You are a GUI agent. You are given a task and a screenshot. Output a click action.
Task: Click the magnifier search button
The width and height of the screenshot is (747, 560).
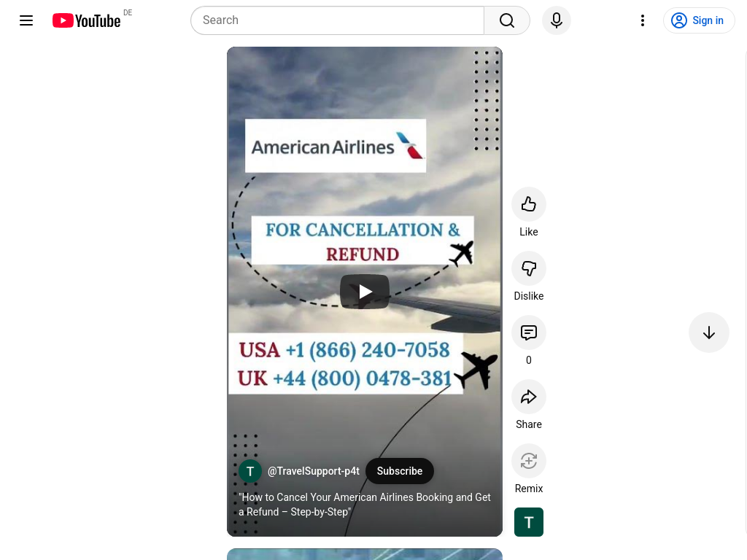(x=507, y=20)
